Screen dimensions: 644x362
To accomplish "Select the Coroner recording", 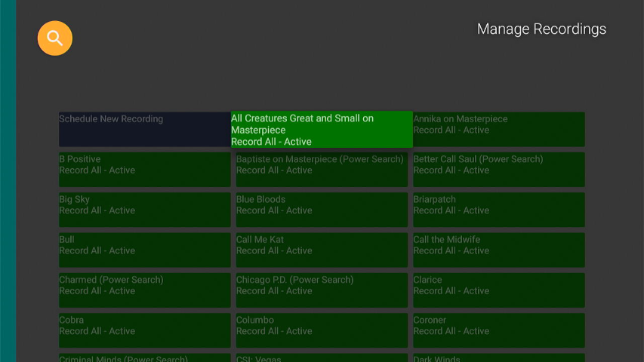I will pos(498,330).
